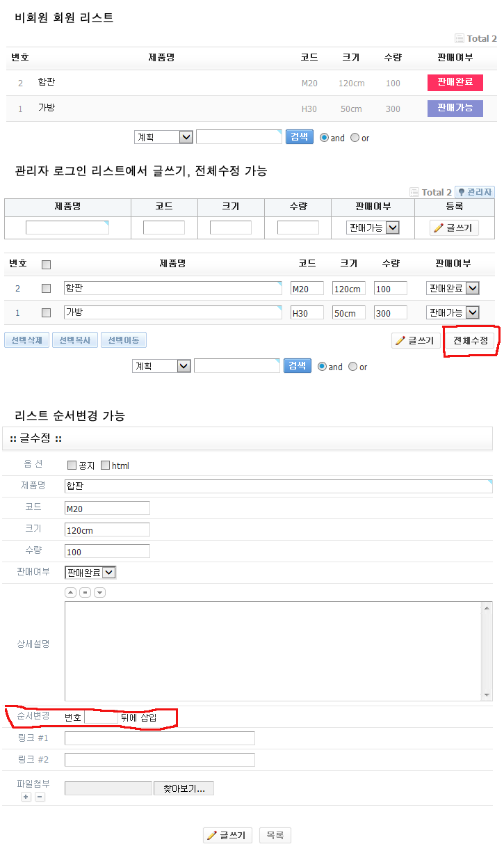Tick the checkbox for row 2 합판

(x=46, y=288)
